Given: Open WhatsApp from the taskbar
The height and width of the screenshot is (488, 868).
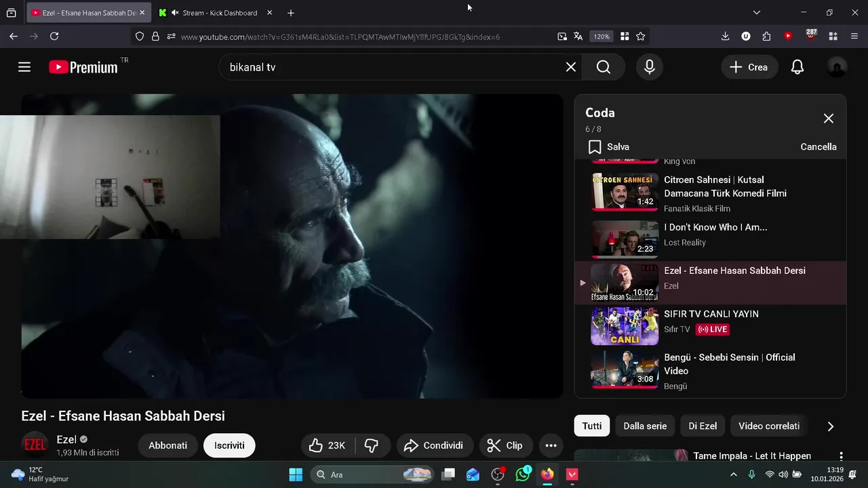Looking at the screenshot, I should 523,474.
